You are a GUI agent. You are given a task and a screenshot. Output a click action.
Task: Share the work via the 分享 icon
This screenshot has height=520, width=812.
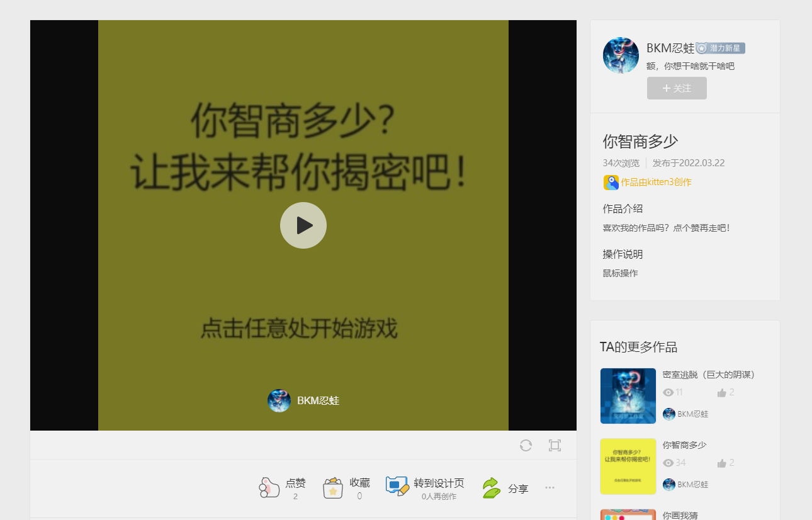[491, 488]
